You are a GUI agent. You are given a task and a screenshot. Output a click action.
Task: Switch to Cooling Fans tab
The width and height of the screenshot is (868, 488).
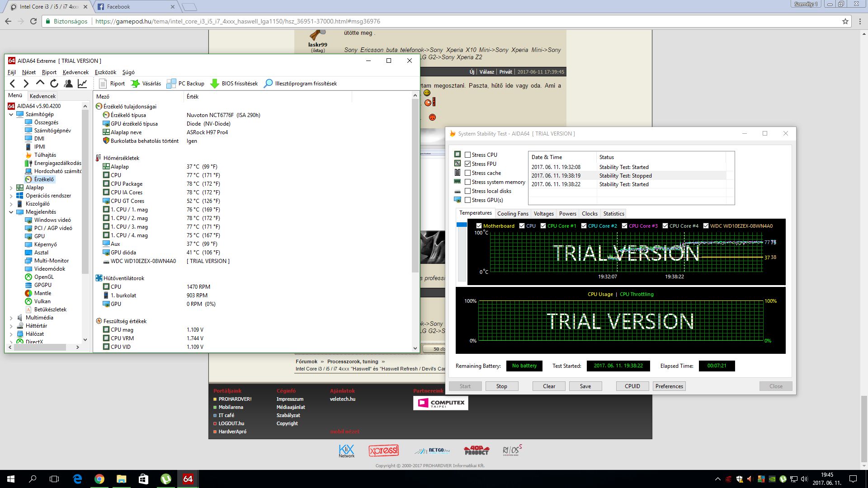point(513,214)
